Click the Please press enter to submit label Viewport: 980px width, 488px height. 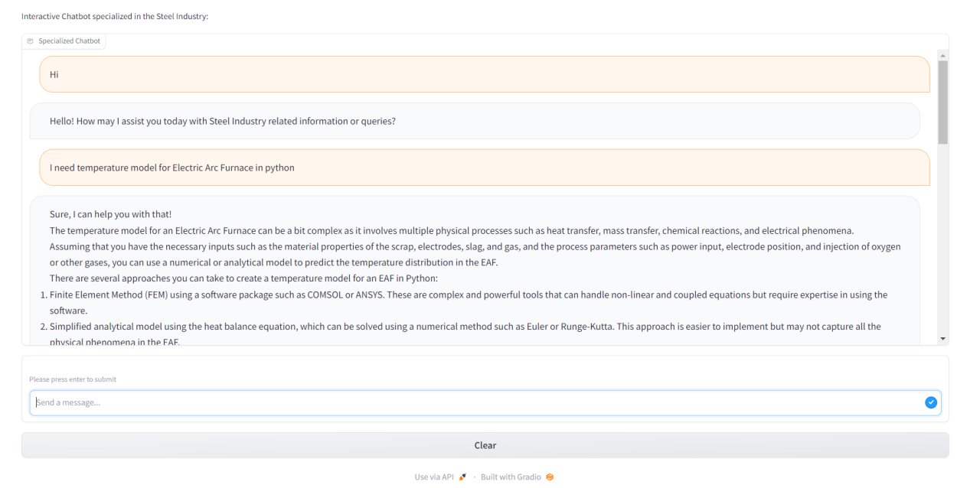coord(73,379)
